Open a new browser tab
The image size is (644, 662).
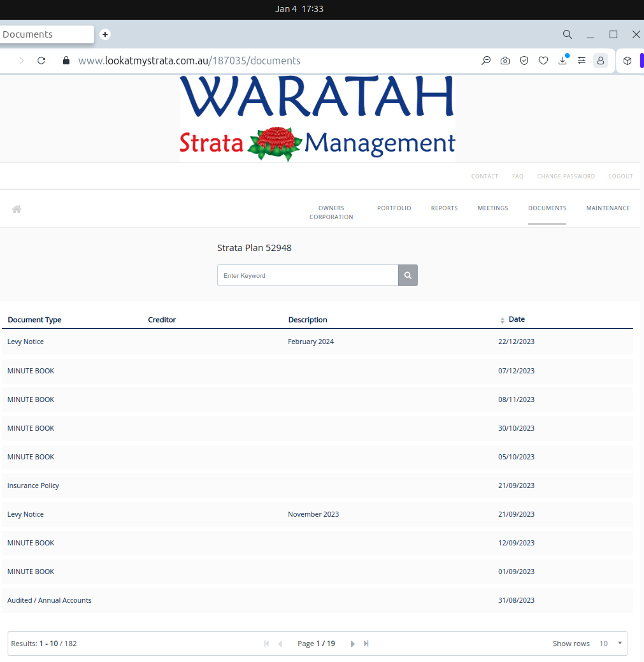[105, 34]
